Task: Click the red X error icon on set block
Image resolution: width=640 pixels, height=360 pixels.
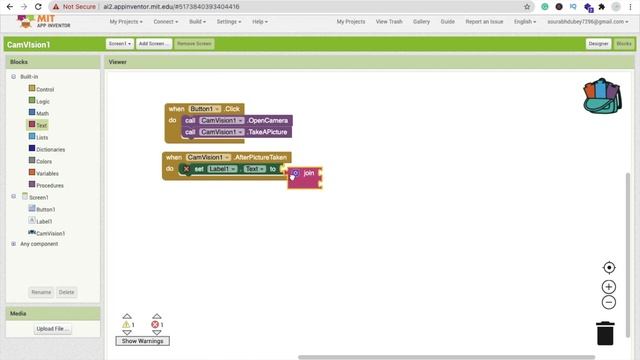Action: point(186,169)
